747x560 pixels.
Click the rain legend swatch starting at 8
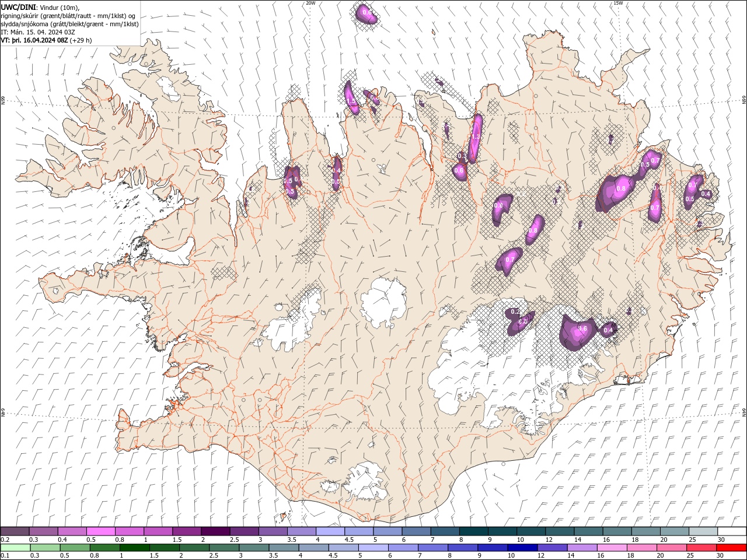[462, 548]
